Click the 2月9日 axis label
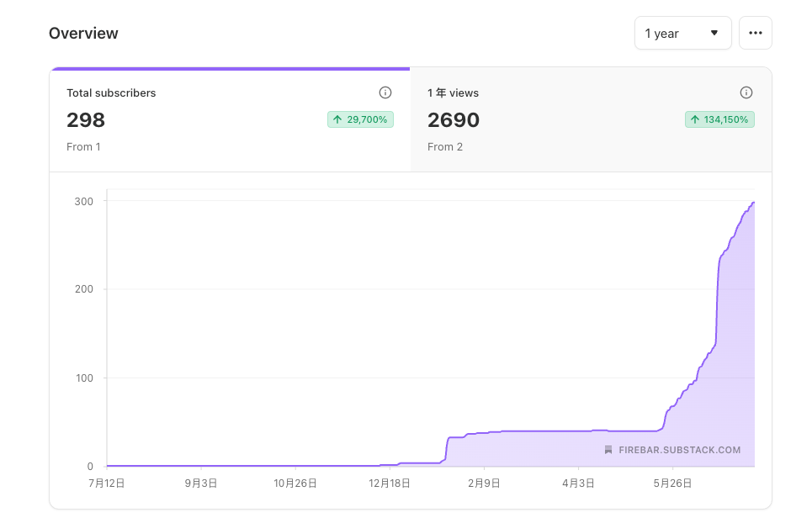Viewport: 812px width, 523px height. 484,483
